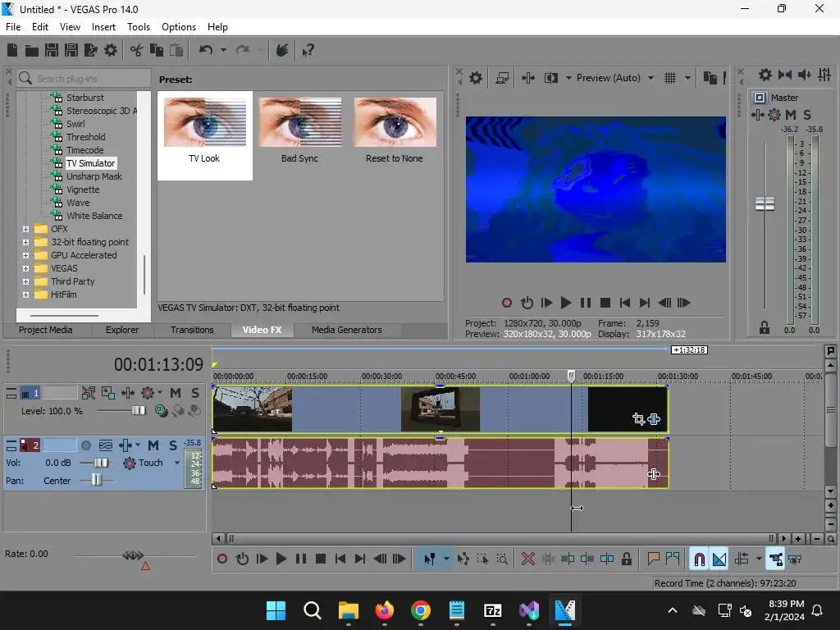Expand the VEGAS plug-in folder
Viewport: 840px width, 630px height.
25,268
